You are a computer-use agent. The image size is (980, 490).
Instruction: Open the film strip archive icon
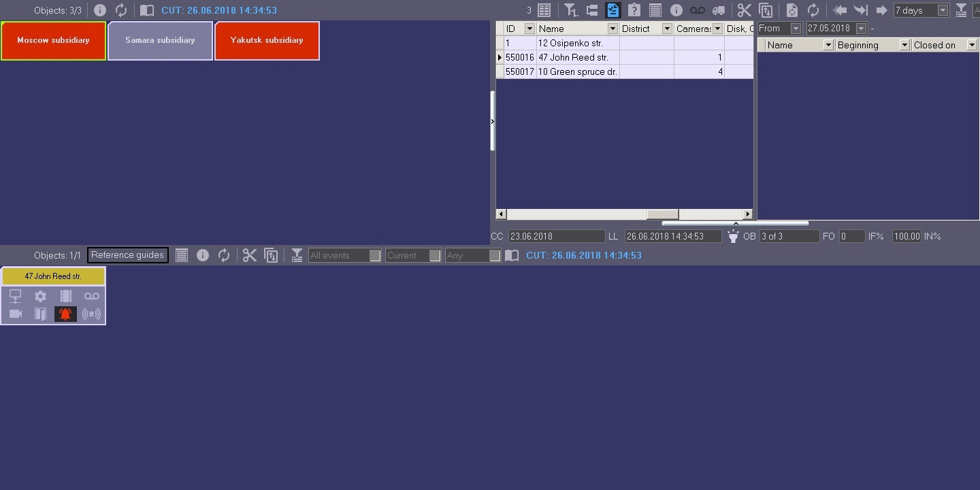click(66, 296)
